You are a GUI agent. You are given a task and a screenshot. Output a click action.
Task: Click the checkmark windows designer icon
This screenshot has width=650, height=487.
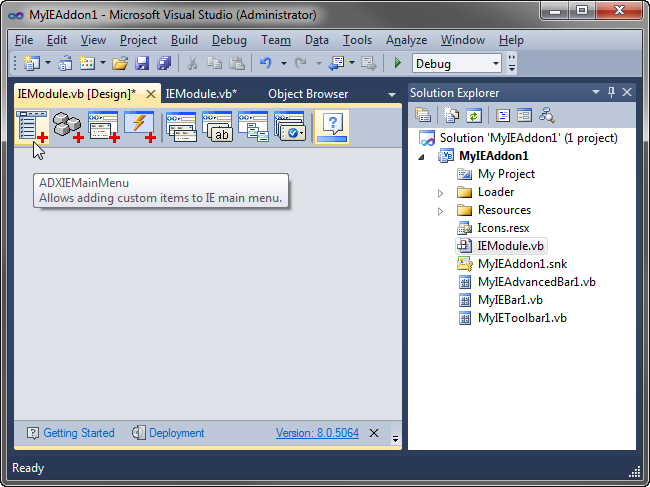[289, 126]
